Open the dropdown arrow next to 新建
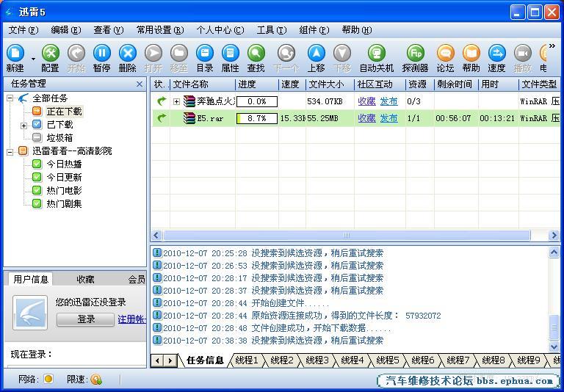 (x=34, y=59)
